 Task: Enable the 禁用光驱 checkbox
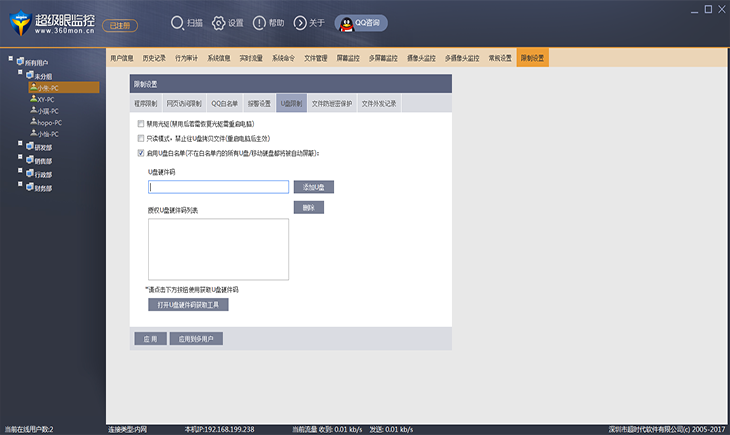click(141, 123)
